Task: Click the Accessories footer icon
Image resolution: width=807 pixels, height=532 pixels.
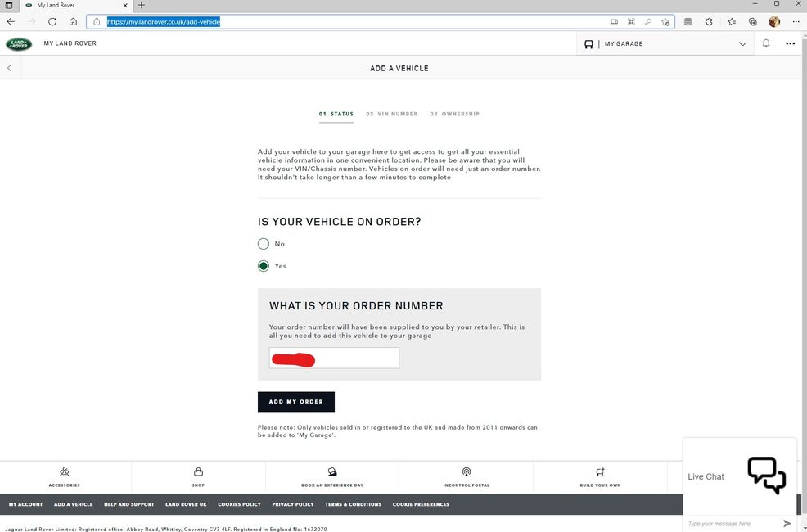Action: coord(65,471)
